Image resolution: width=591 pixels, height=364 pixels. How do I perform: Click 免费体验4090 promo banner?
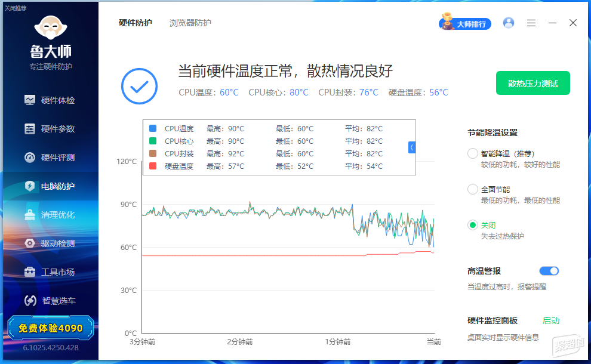tap(51, 328)
